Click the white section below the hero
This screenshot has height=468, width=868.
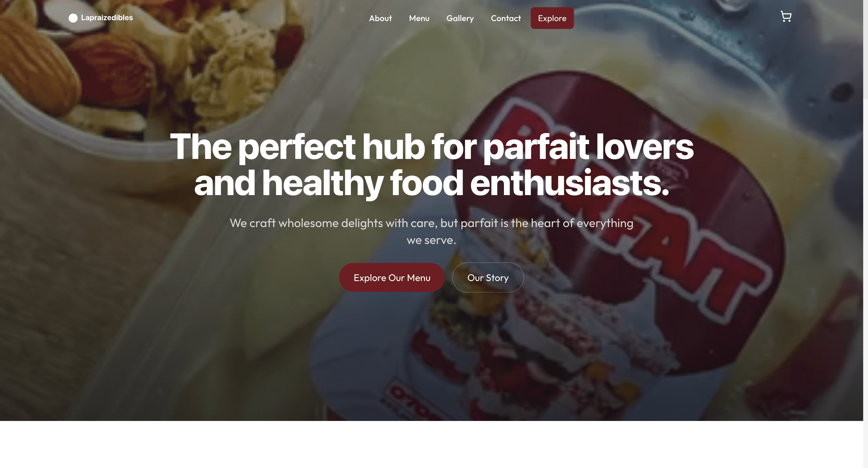[x=431, y=444]
